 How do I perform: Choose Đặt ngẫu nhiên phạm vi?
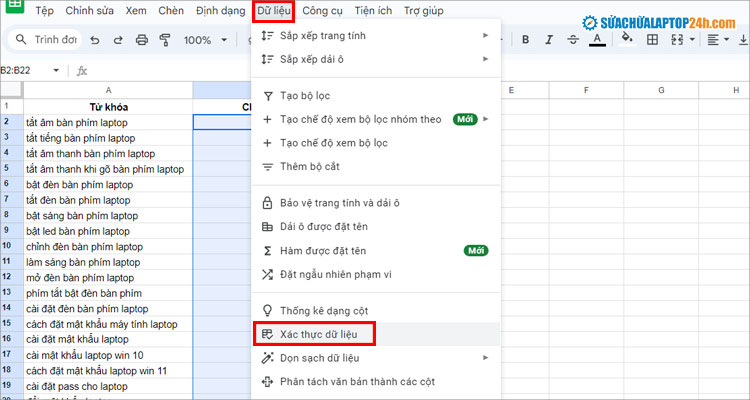click(376, 274)
